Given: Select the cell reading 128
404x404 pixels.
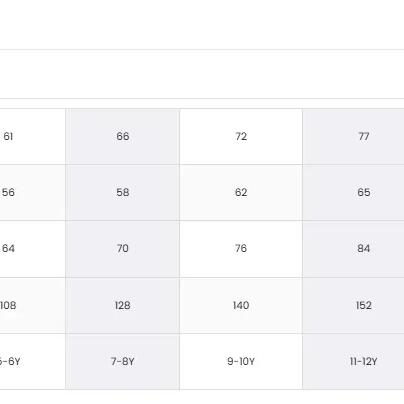Looking at the screenshot, I should 123,305.
